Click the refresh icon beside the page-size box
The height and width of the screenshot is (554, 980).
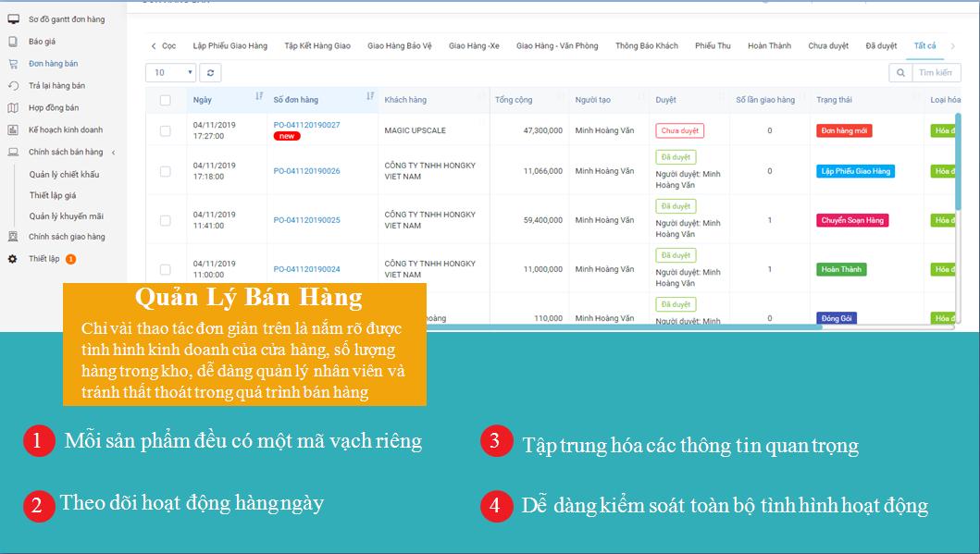pos(210,72)
